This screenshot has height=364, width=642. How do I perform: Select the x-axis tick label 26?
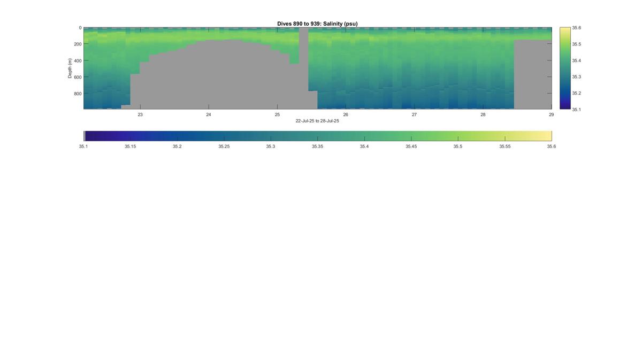click(346, 114)
